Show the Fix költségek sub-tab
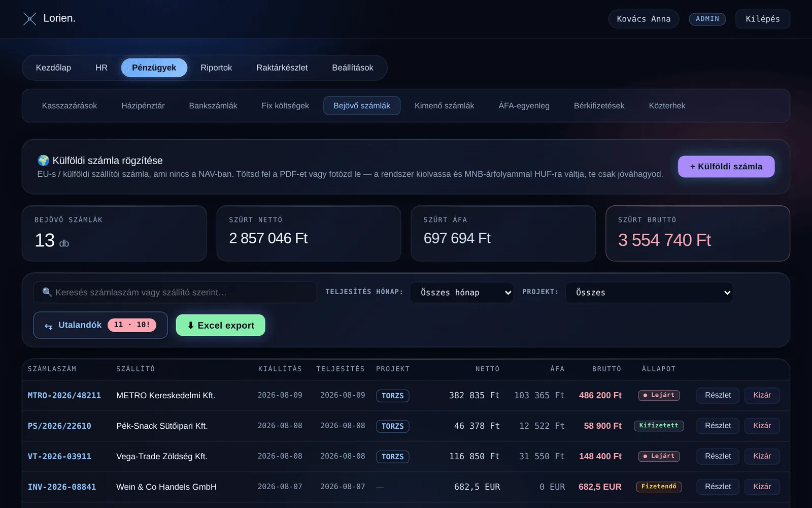This screenshot has width=812, height=508. pyautogui.click(x=285, y=106)
